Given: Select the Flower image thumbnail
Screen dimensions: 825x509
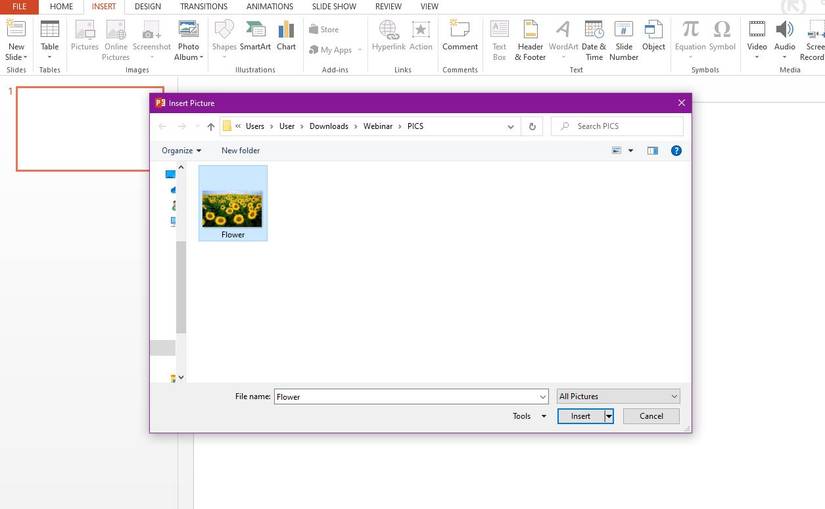Looking at the screenshot, I should (x=233, y=203).
